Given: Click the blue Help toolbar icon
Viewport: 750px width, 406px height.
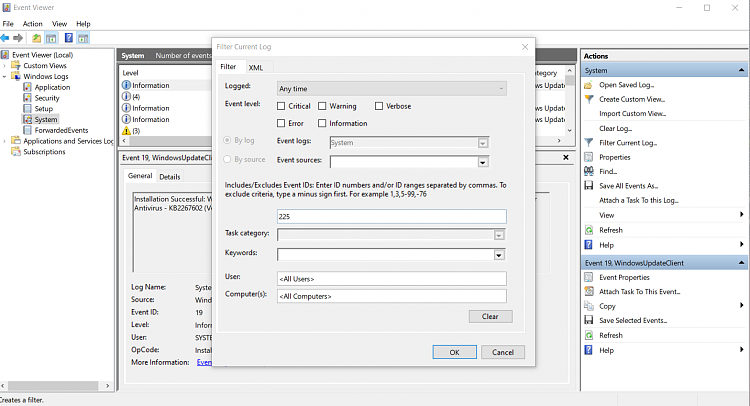Looking at the screenshot, I should coord(69,38).
